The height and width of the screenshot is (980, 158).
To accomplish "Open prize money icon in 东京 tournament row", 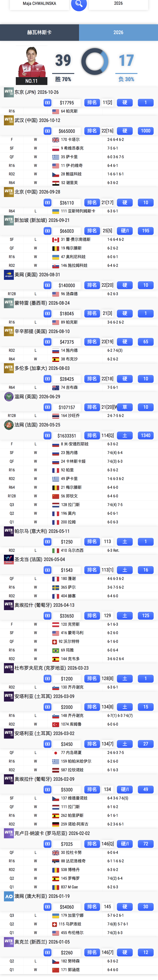I will [48, 103].
